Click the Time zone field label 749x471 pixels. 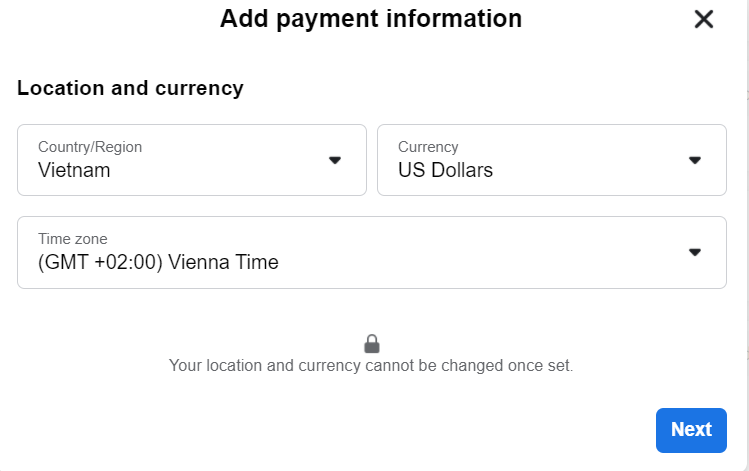(72, 239)
